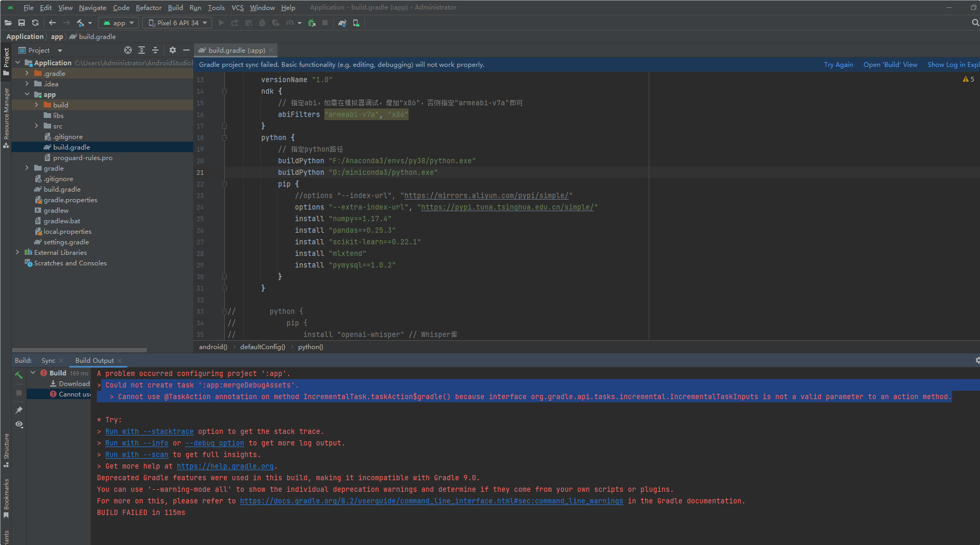Collapse the Build node in build tree
980x545 pixels.
[33, 372]
